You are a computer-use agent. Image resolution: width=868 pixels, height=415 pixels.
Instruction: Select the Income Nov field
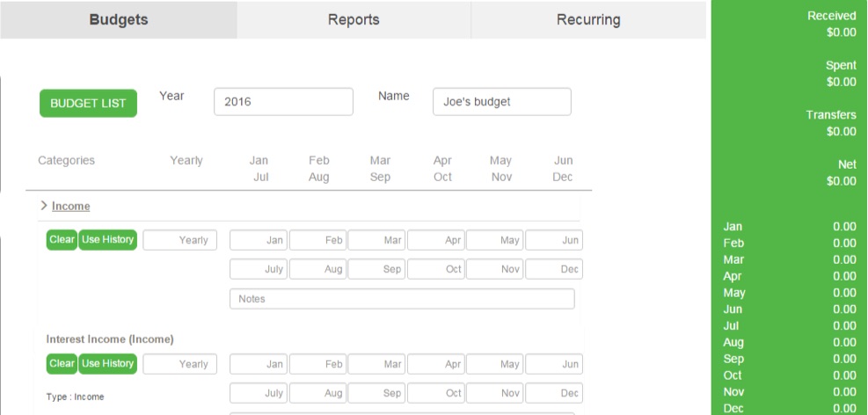495,269
